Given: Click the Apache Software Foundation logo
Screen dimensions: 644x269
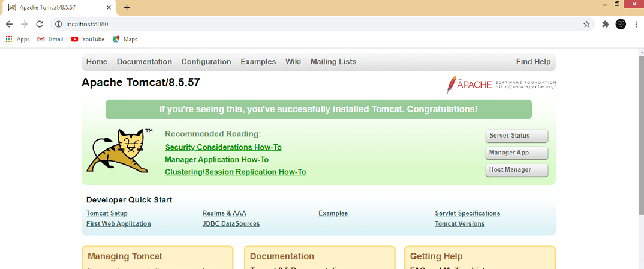Looking at the screenshot, I should [x=501, y=85].
